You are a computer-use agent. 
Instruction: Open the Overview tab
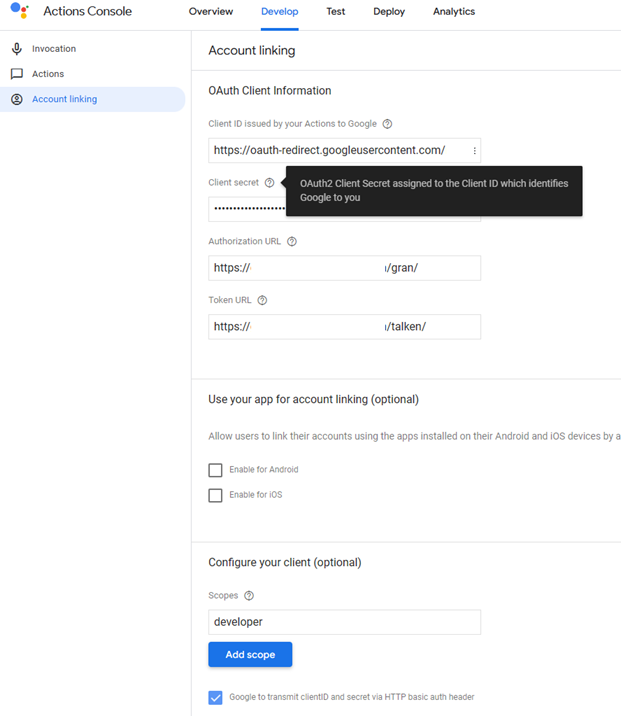pos(211,11)
